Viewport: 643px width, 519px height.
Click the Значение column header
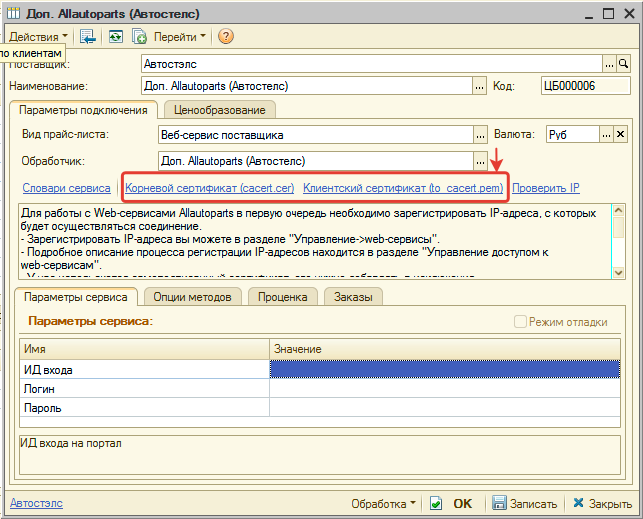(x=445, y=349)
